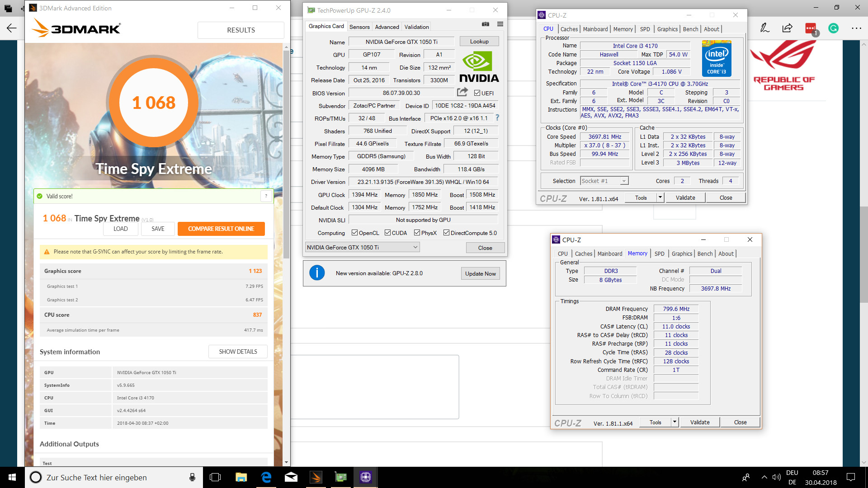
Task: Open Microsoft Edge from taskbar
Action: pyautogui.click(x=266, y=477)
